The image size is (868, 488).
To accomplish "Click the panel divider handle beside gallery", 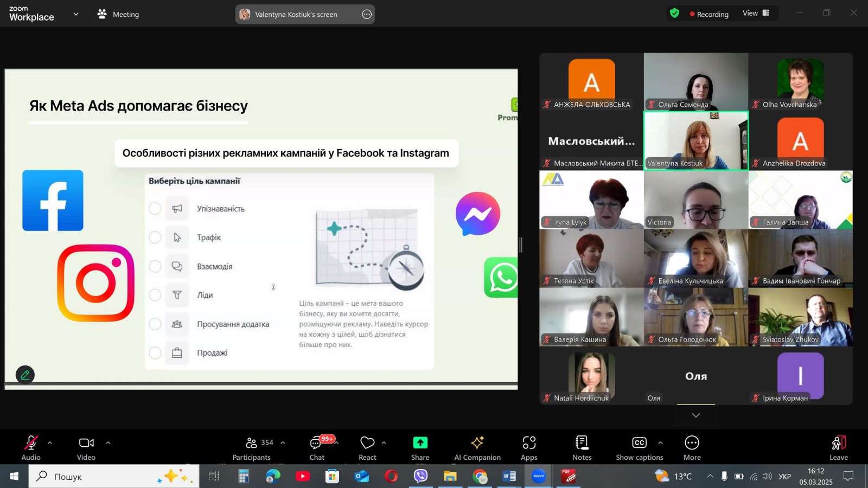I will click(521, 245).
